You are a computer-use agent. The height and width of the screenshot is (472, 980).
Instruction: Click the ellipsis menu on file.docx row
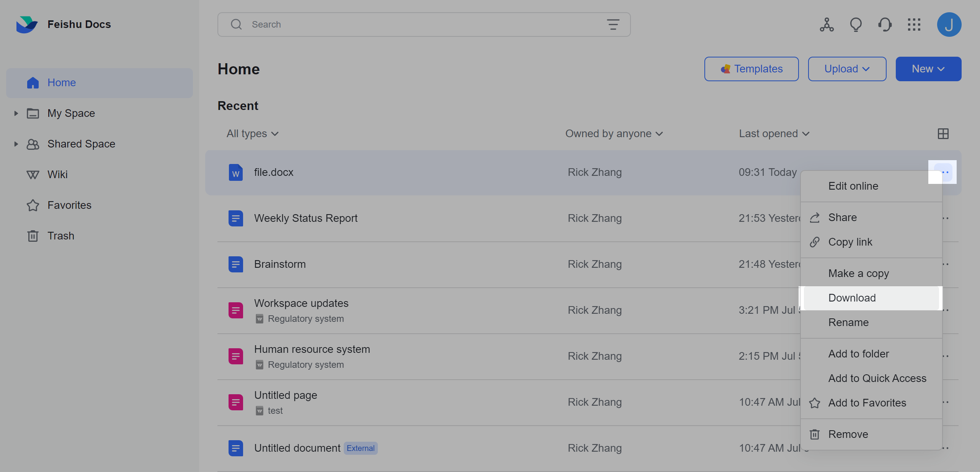click(x=943, y=172)
